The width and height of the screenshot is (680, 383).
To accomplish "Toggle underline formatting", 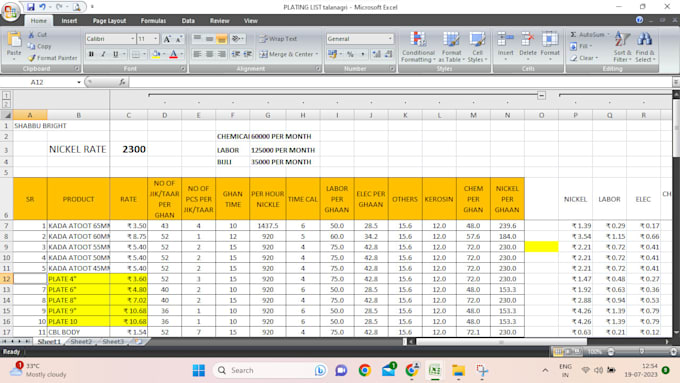I will [x=115, y=54].
